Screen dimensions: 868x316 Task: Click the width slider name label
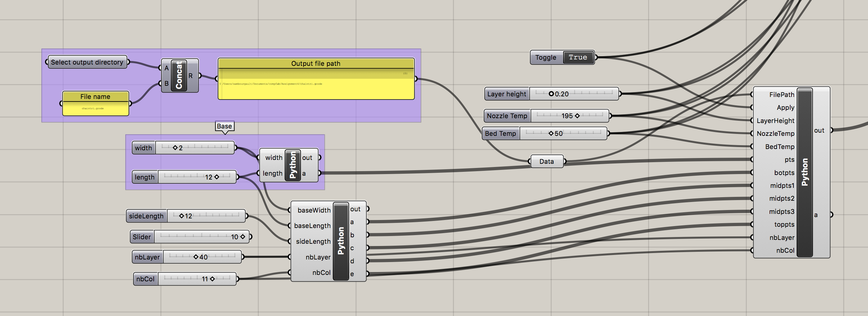(x=144, y=148)
